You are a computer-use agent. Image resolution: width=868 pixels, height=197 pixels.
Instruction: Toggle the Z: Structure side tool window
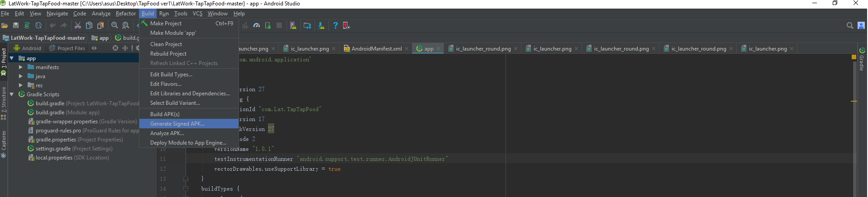[x=4, y=103]
